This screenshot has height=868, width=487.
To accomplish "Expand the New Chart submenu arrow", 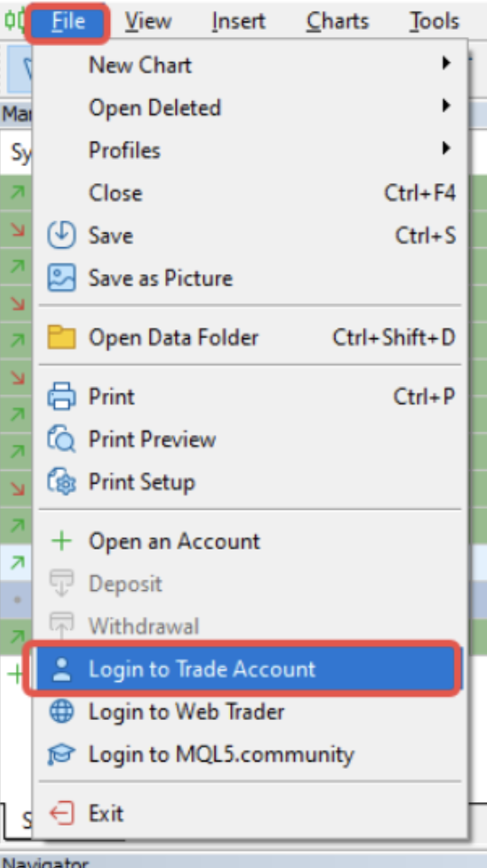I will pyautogui.click(x=446, y=63).
